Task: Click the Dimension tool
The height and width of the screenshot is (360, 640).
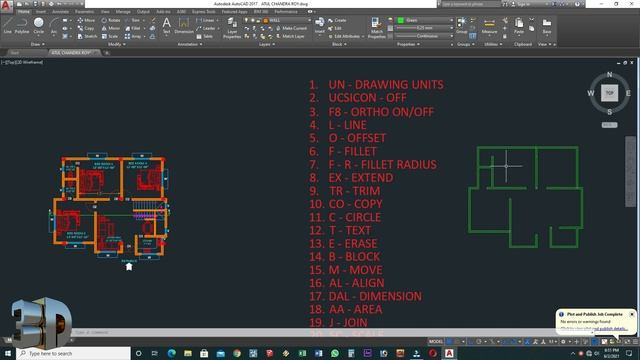Action: point(184,25)
